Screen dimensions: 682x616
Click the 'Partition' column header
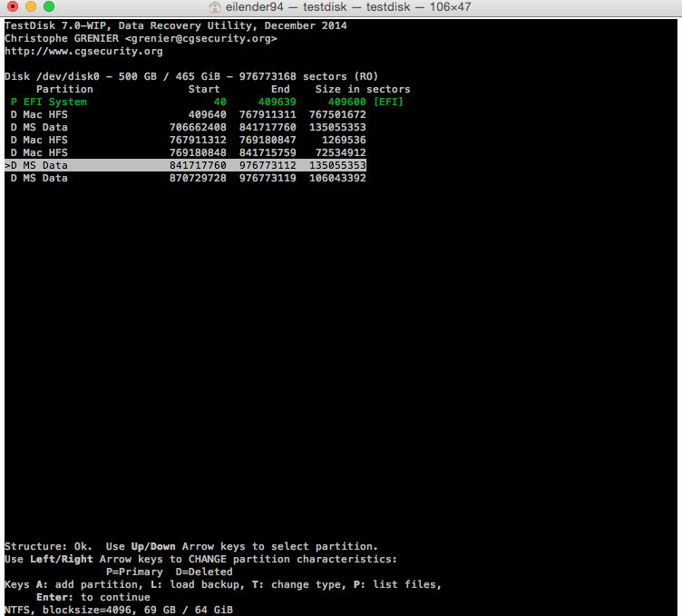[x=64, y=89]
